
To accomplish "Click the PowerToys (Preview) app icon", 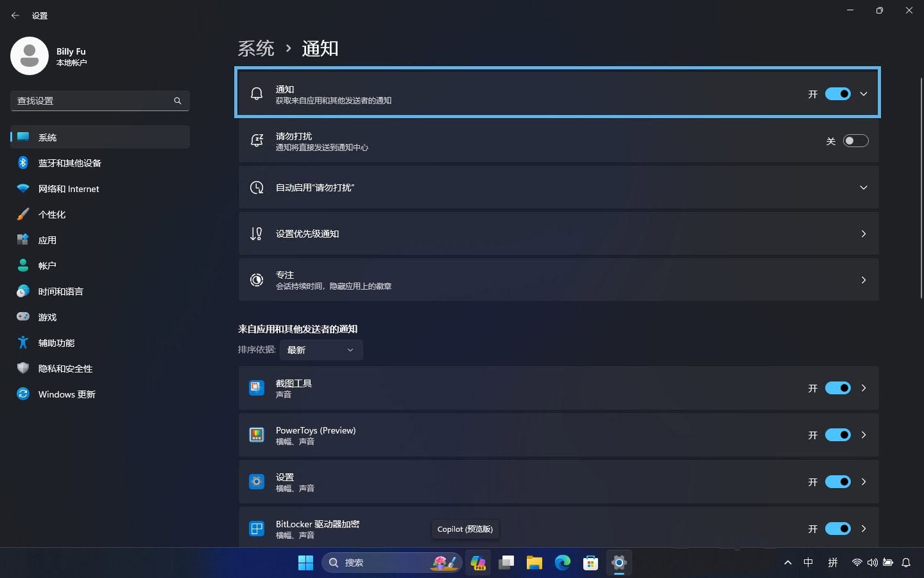I will (257, 435).
